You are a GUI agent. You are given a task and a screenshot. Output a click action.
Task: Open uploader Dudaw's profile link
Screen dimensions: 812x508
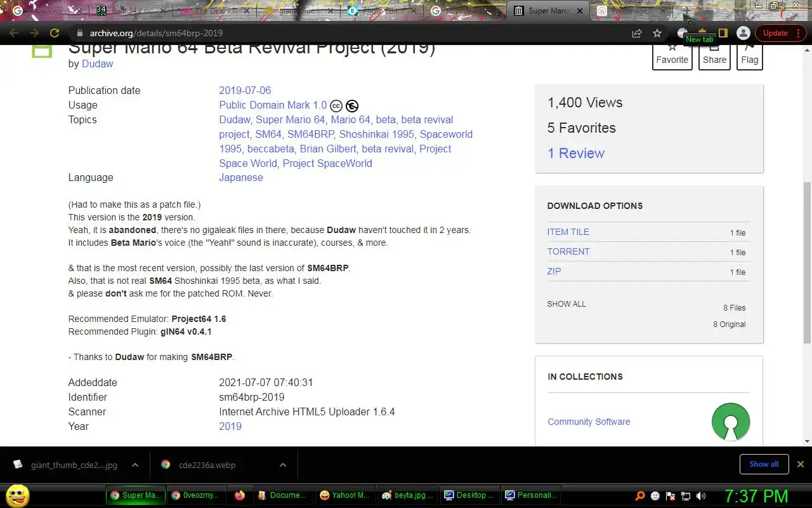click(x=97, y=63)
